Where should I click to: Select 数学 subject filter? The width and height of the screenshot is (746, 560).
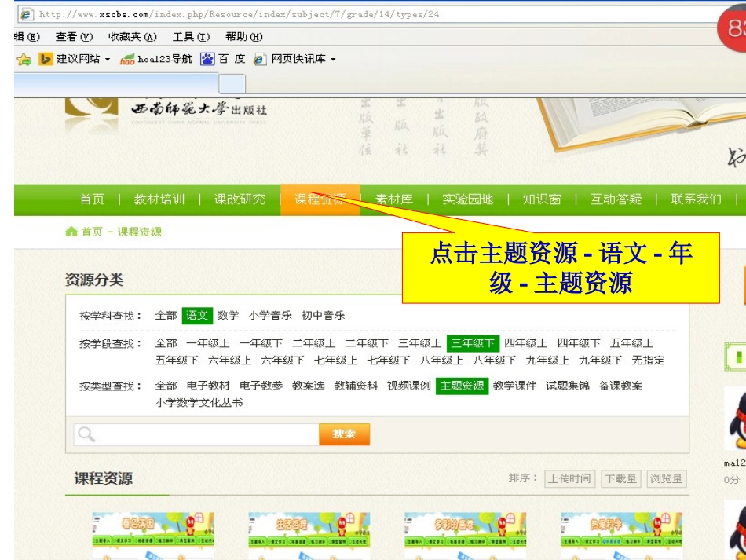click(228, 316)
